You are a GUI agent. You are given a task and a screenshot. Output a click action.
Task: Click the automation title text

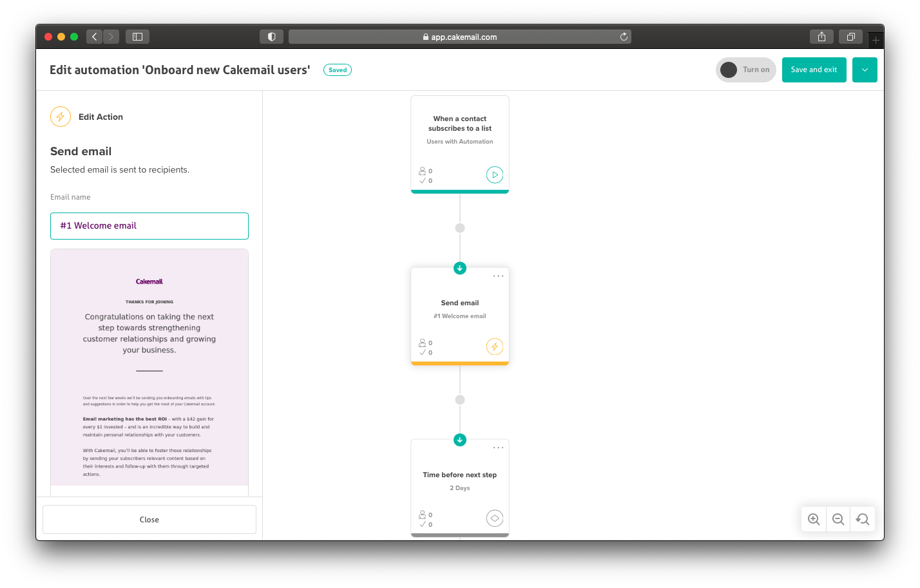click(180, 70)
